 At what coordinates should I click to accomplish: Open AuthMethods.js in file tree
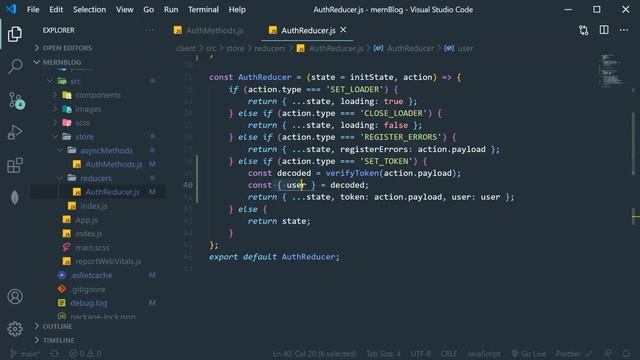[113, 164]
